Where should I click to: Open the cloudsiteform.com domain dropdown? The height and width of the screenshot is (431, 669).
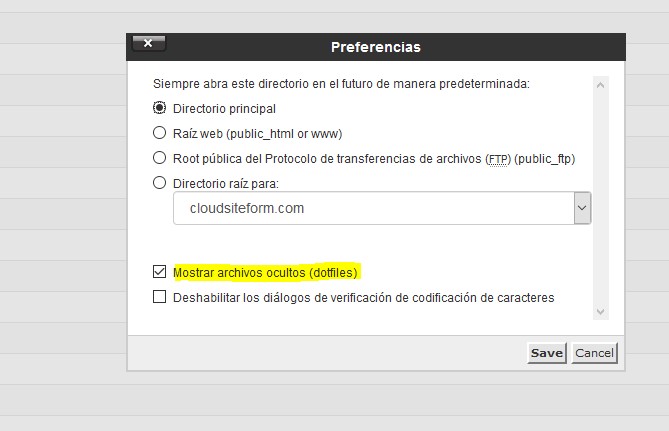click(372, 209)
